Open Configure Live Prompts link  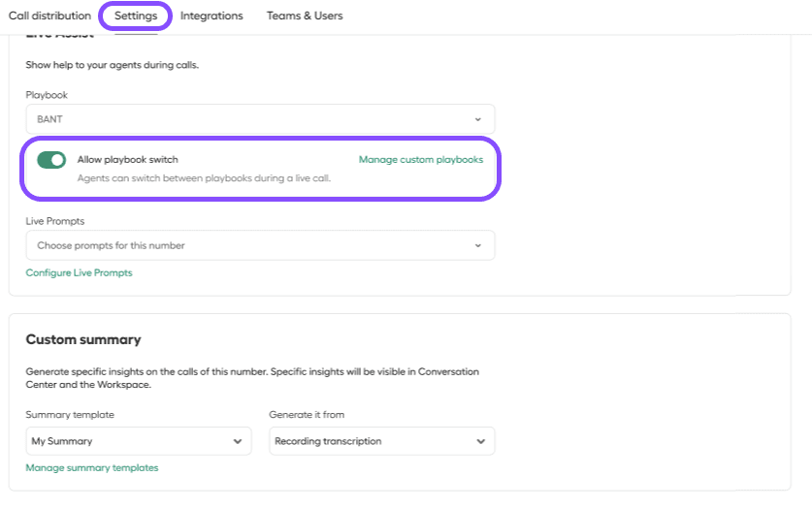[x=79, y=272]
